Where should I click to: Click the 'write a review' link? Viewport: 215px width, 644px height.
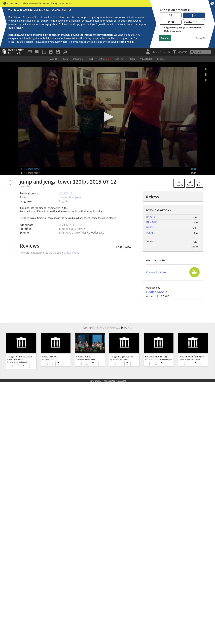71,253
